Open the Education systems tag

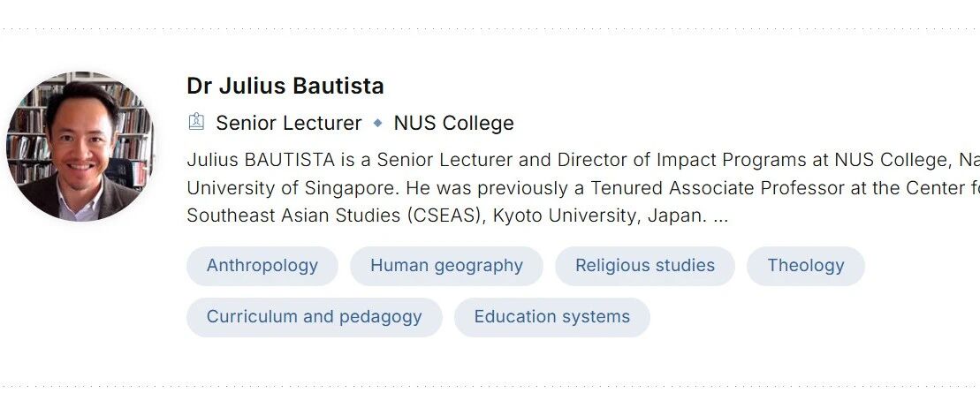coord(551,317)
